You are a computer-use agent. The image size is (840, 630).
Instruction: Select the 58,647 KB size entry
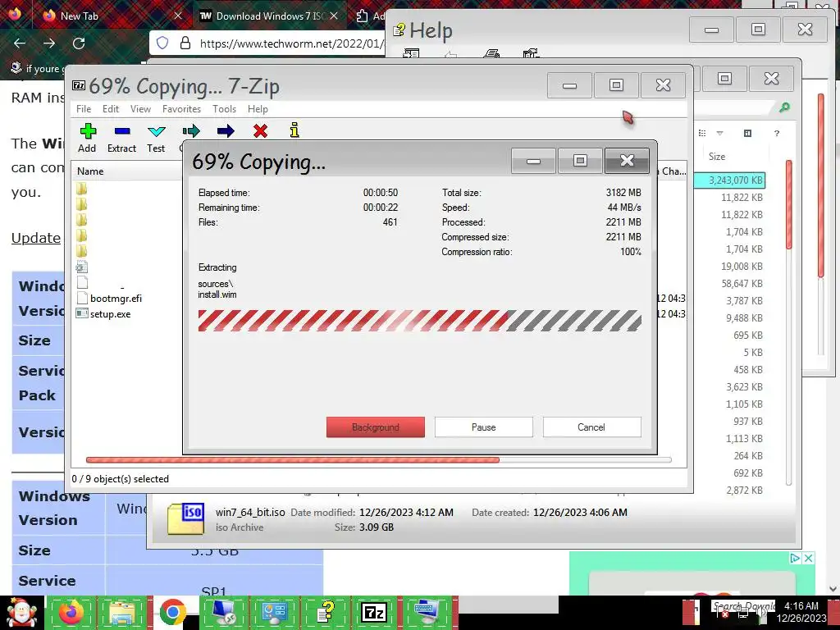click(x=742, y=283)
